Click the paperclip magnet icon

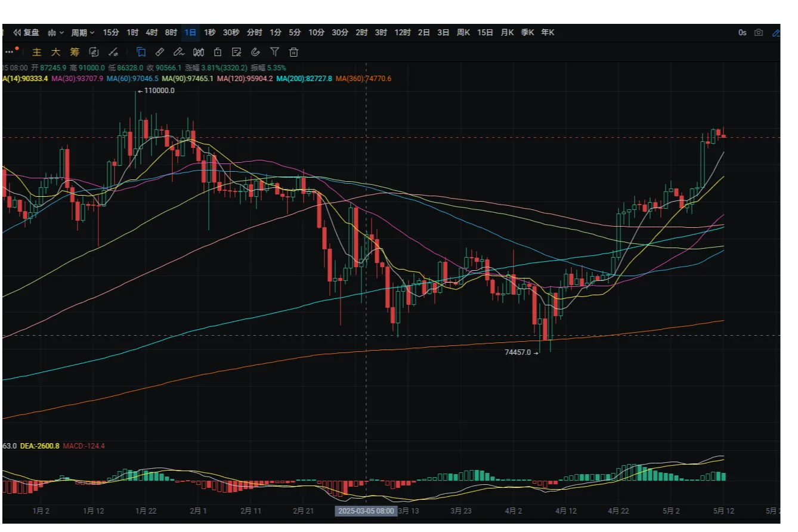(256, 52)
